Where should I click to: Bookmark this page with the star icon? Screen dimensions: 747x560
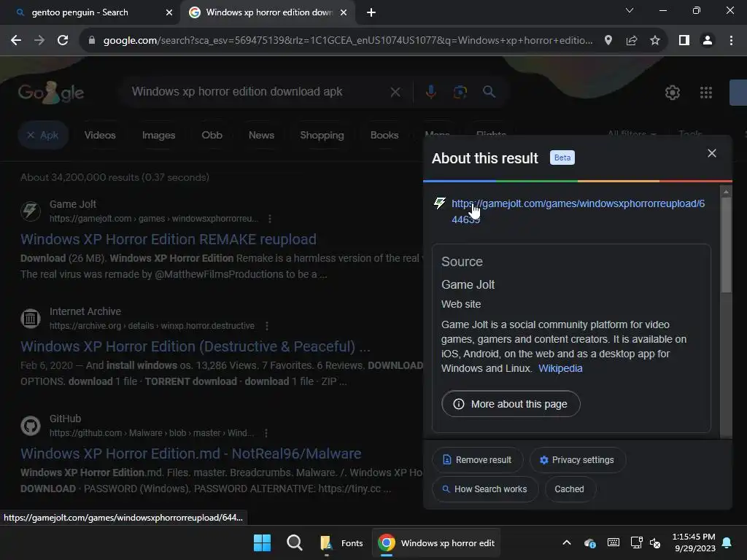click(x=655, y=41)
